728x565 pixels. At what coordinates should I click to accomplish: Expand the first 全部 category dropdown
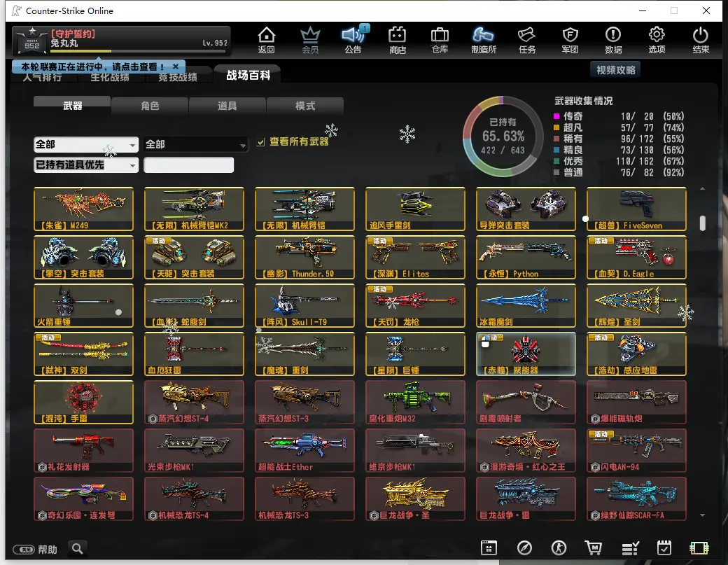[86, 144]
